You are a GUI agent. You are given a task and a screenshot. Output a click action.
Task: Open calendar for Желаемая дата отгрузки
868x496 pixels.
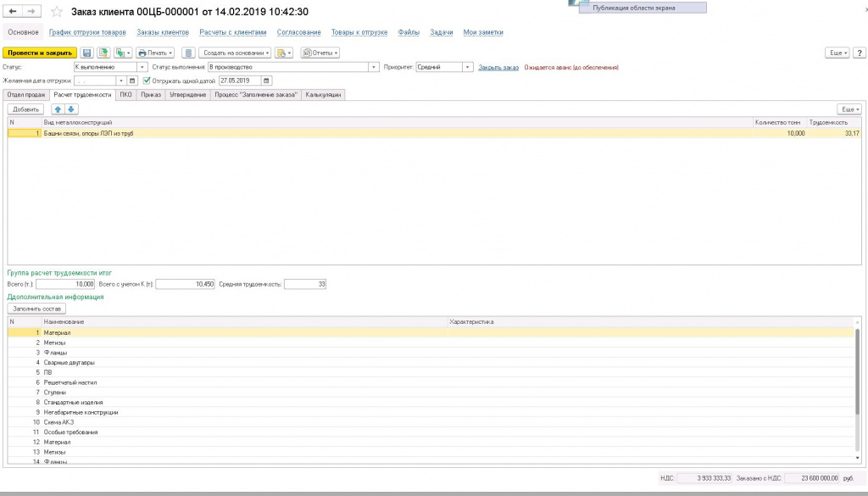132,81
